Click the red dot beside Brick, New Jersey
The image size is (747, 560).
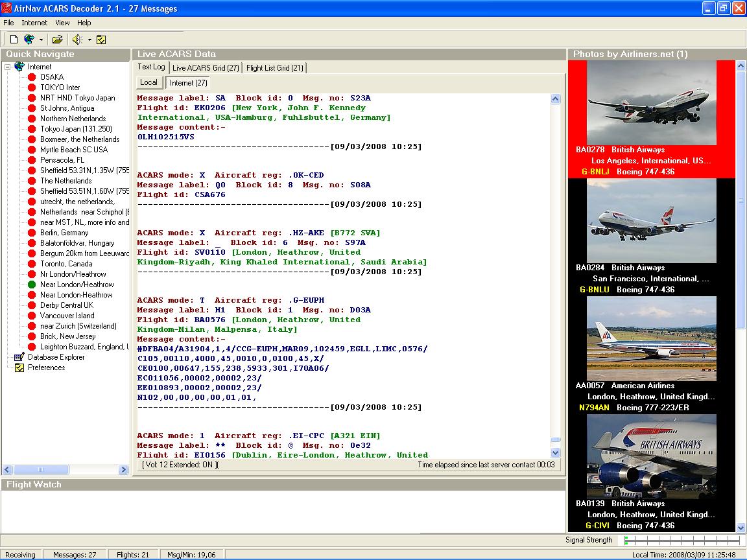32,336
